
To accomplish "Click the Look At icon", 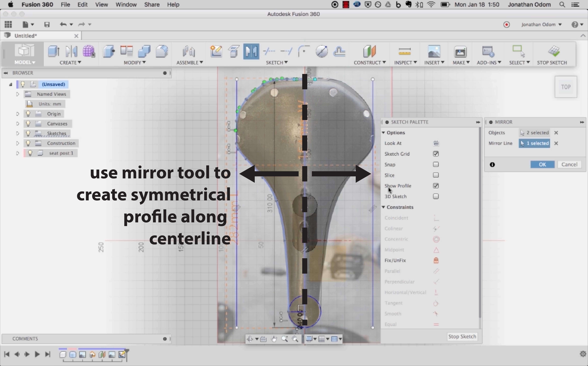I will click(436, 143).
